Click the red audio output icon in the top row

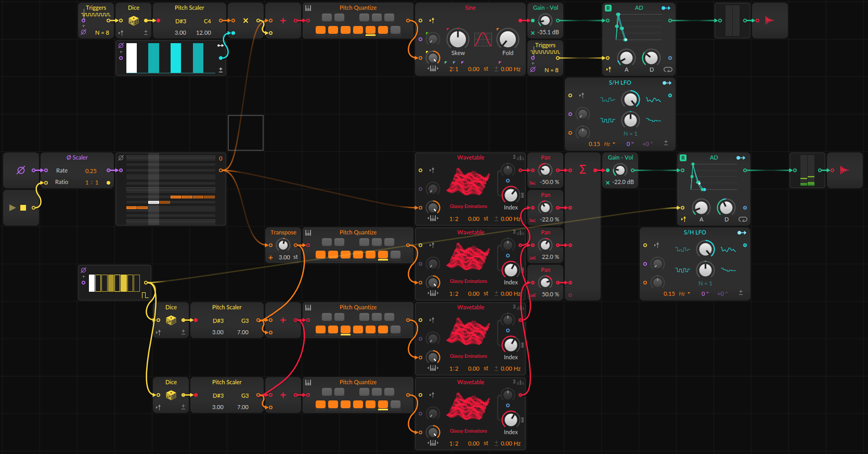click(769, 20)
